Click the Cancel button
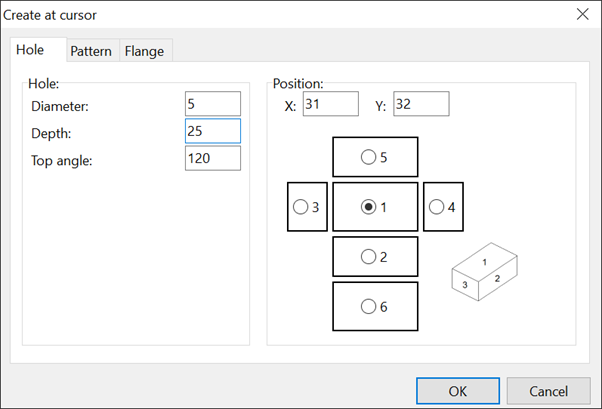Image resolution: width=602 pixels, height=409 pixels. 548,391
